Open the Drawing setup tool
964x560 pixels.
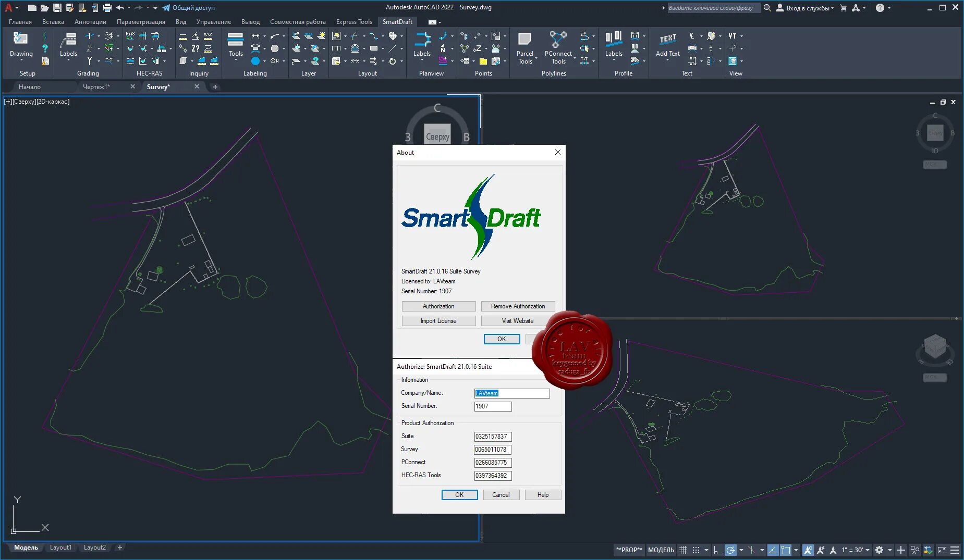click(21, 45)
